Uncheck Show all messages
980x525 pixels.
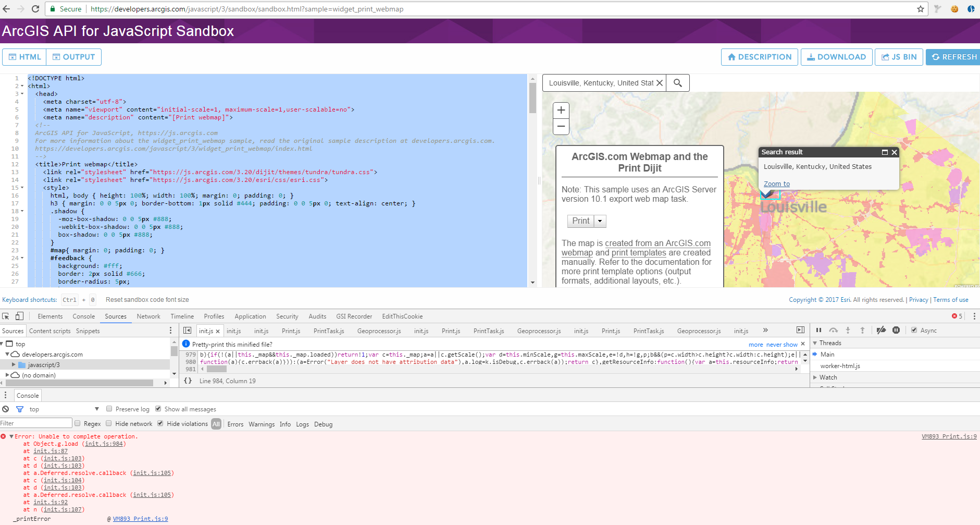158,409
